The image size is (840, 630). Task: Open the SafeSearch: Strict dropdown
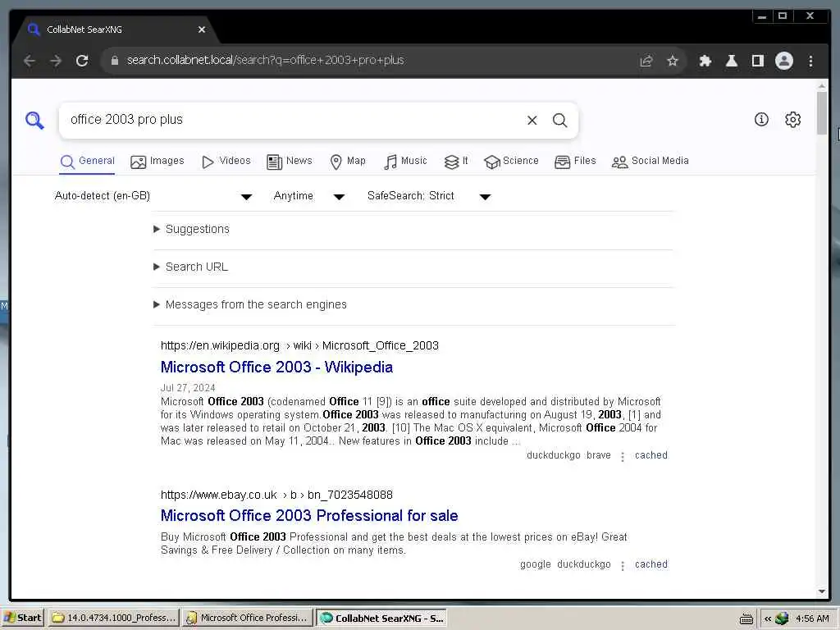(x=429, y=196)
